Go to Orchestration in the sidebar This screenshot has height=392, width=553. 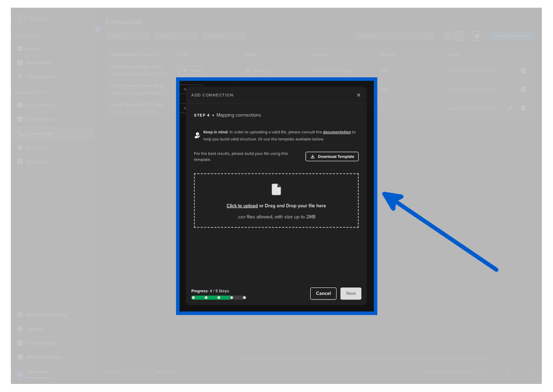pyautogui.click(x=40, y=105)
